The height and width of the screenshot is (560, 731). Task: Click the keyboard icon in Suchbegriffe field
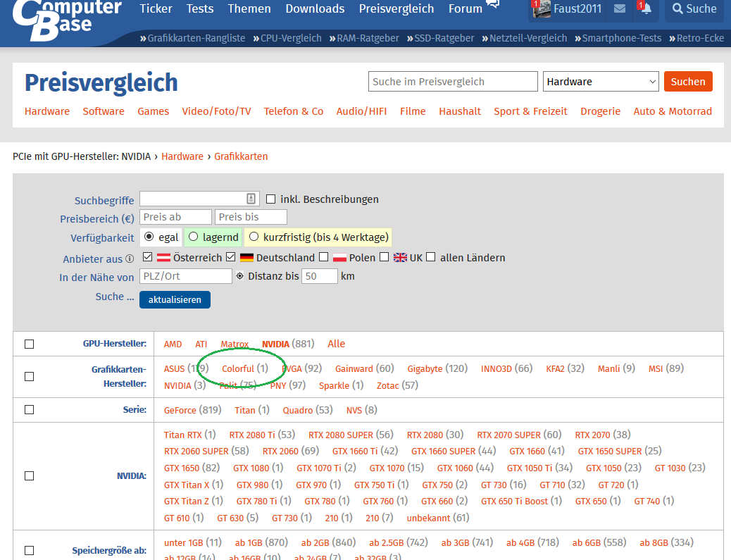[x=251, y=199]
